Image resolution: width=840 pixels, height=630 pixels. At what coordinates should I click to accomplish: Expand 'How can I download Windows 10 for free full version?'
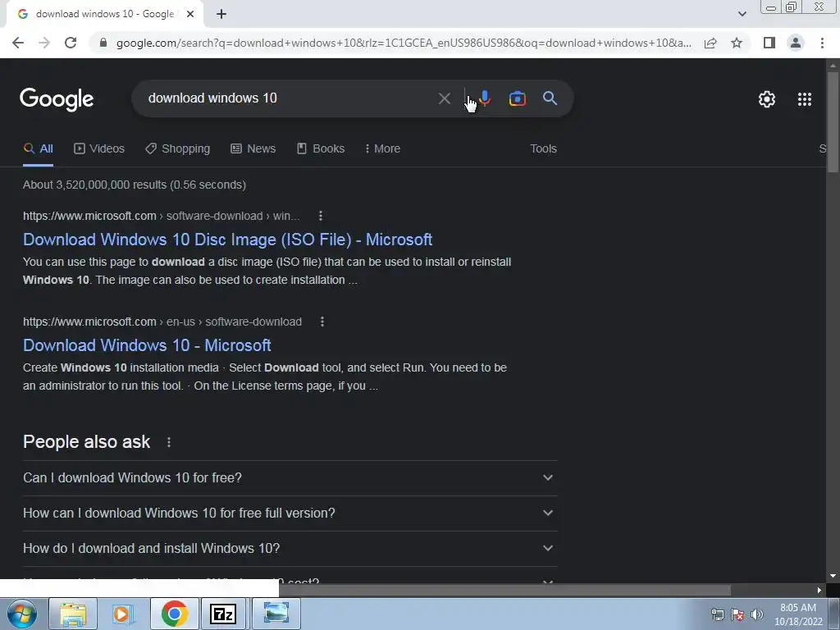pos(290,514)
